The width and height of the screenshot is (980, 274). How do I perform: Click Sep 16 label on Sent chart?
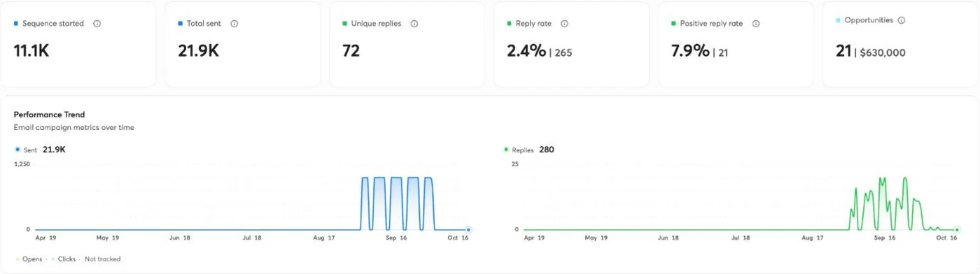click(x=396, y=238)
